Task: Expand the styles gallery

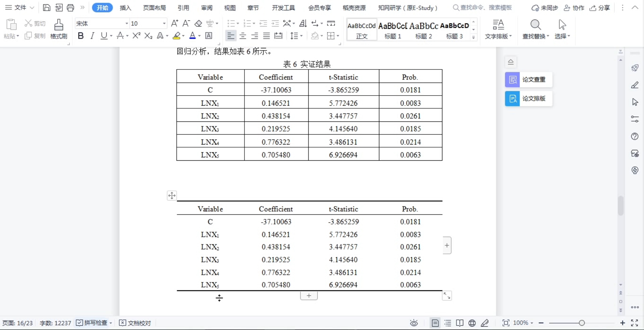Action: pos(474,37)
